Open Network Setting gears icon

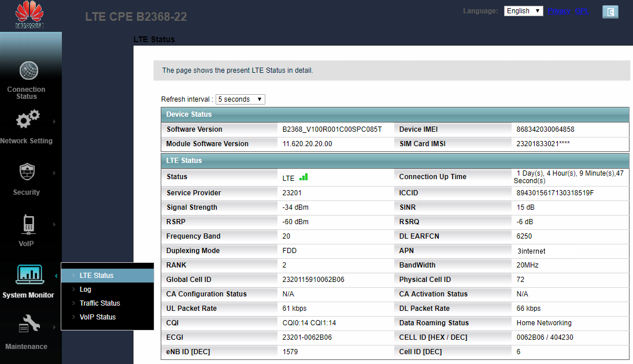27,119
